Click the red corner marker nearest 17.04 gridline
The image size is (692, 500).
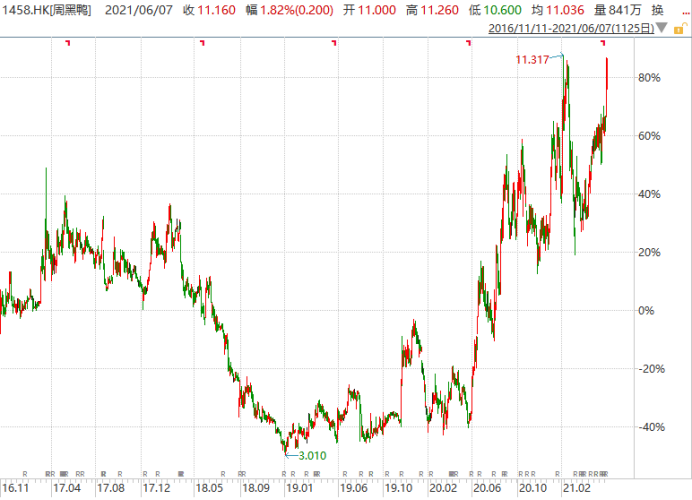click(68, 43)
